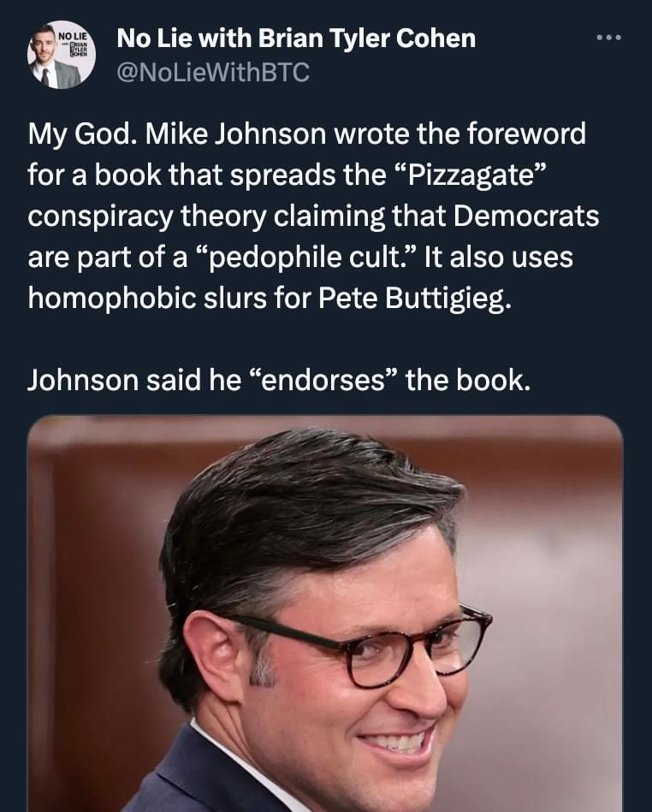Click the line "Johnson said he endorses the book."
Viewport: 652px width, 812px height.
coord(279,381)
